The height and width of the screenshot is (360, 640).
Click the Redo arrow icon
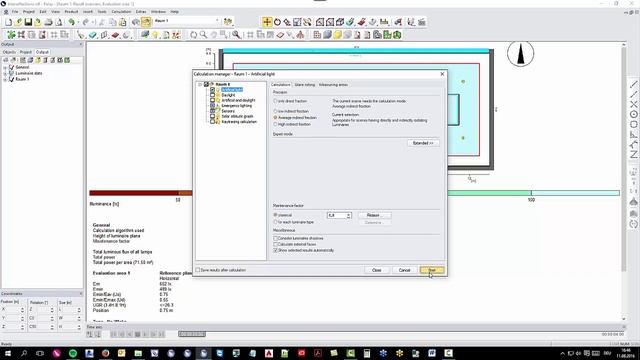[86, 22]
